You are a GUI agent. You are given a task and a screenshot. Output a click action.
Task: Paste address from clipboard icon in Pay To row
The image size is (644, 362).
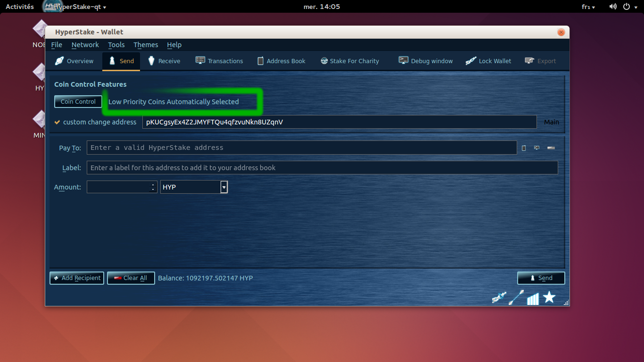537,148
